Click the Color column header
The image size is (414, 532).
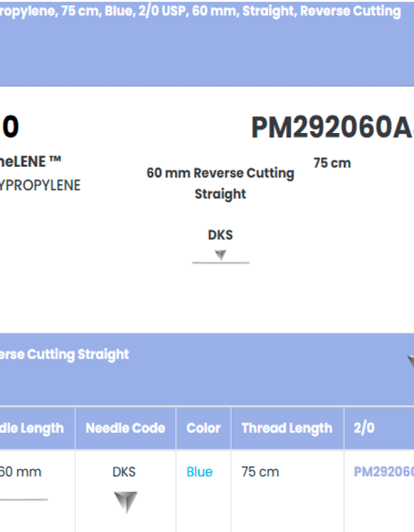[203, 428]
